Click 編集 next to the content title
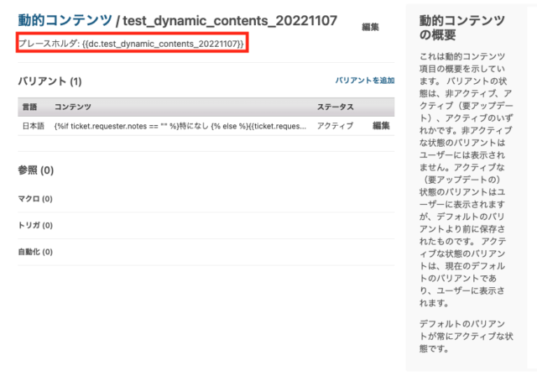The height and width of the screenshot is (392, 537). [x=370, y=27]
